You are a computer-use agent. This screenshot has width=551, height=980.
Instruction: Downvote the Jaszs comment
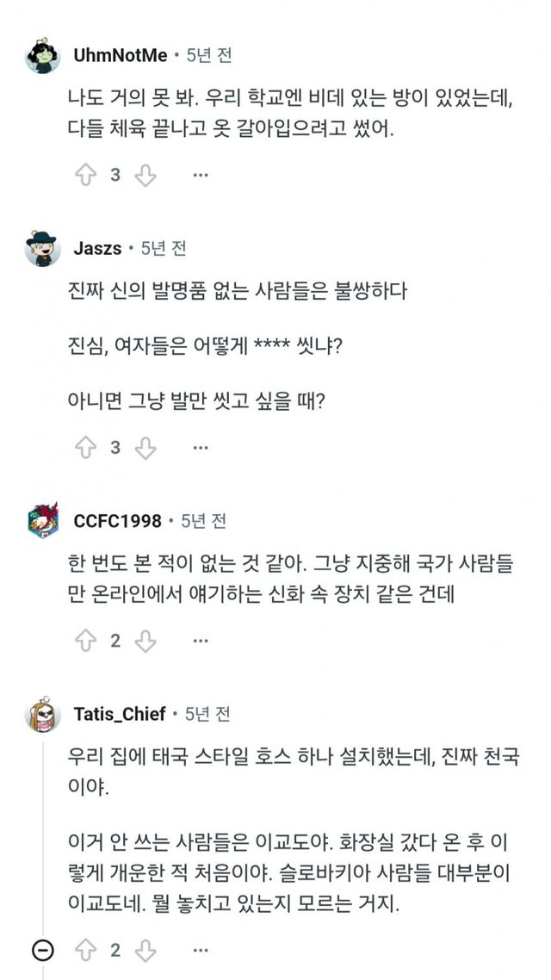coord(145,448)
